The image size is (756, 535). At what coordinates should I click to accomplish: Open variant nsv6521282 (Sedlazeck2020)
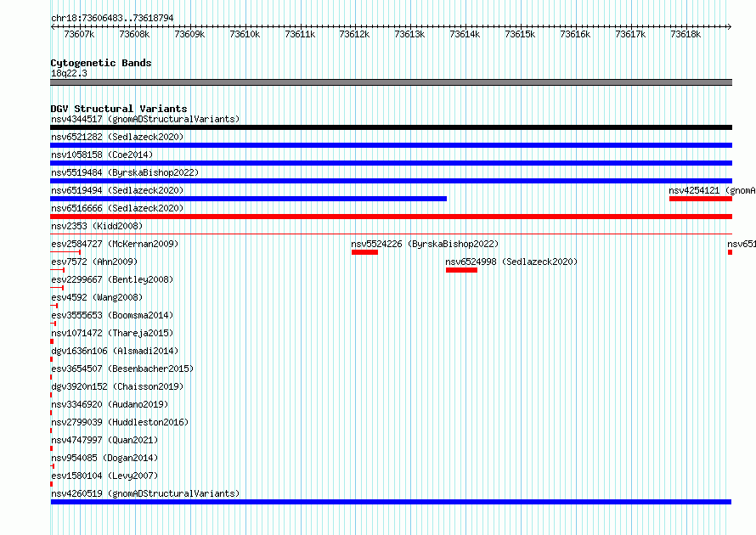[117, 137]
